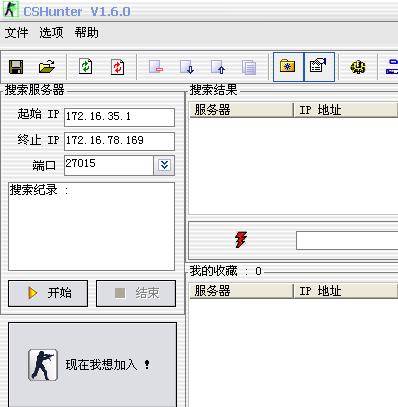The height and width of the screenshot is (407, 398).
Task: Sort search results by IP 地址 column
Action: coord(345,110)
